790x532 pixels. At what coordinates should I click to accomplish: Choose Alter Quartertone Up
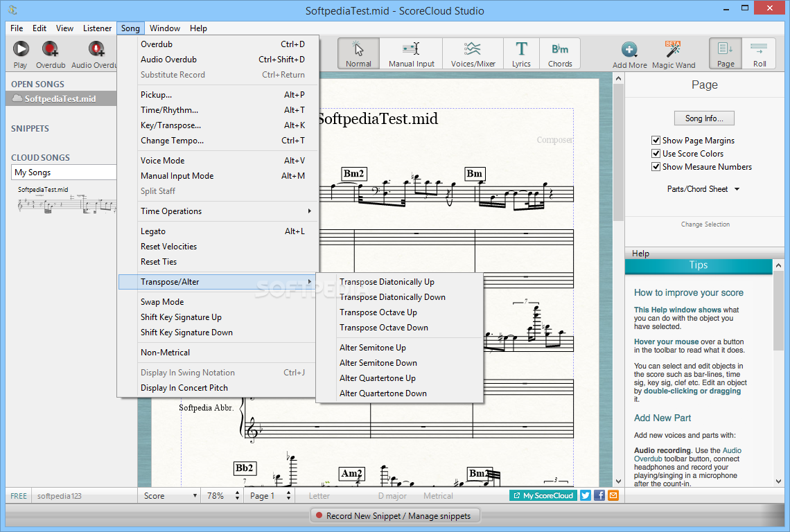[x=399, y=378]
